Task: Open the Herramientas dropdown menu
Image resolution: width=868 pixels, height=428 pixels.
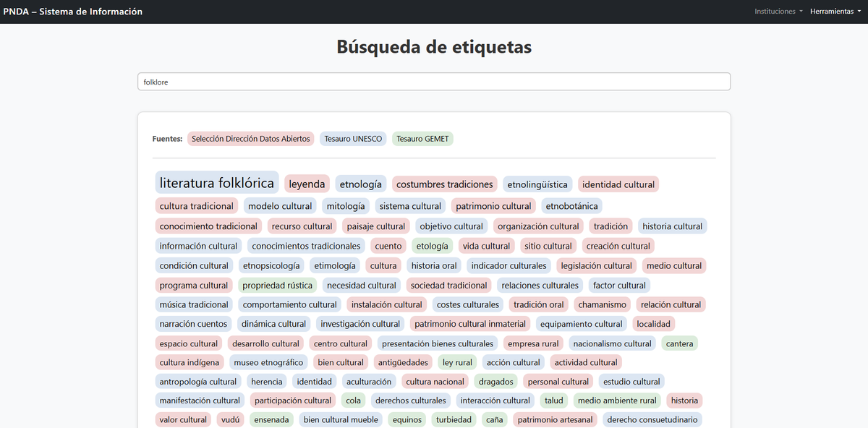Action: [835, 12]
